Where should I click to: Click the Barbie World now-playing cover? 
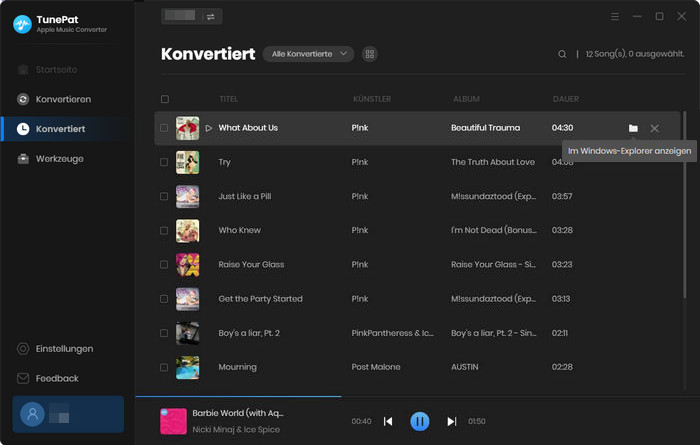[x=173, y=421]
